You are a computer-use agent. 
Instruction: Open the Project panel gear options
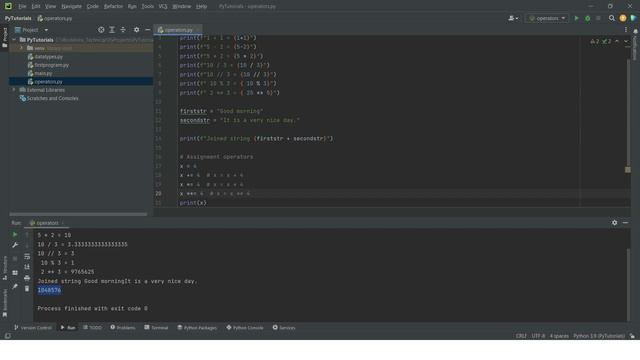(x=136, y=30)
